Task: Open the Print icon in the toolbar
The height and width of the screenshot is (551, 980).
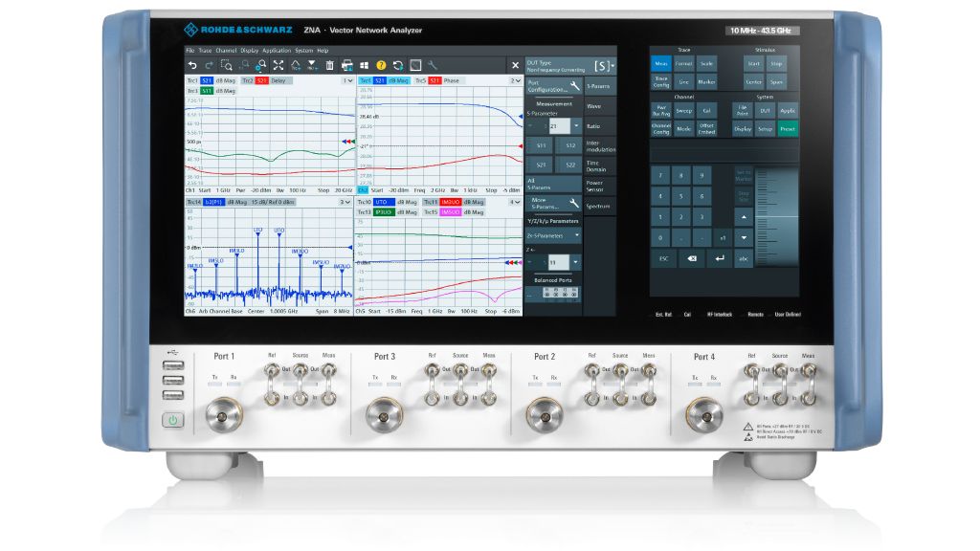Action: pyautogui.click(x=347, y=65)
